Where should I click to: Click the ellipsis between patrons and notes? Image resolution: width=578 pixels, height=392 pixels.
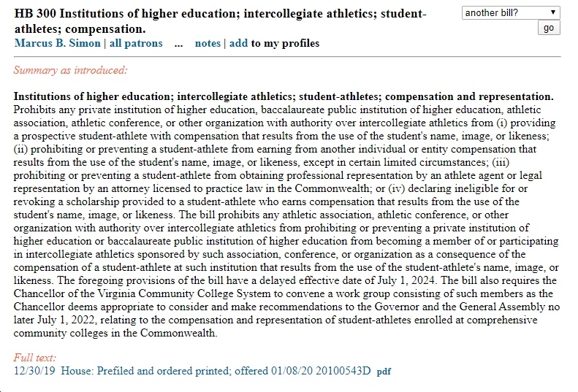pos(178,44)
